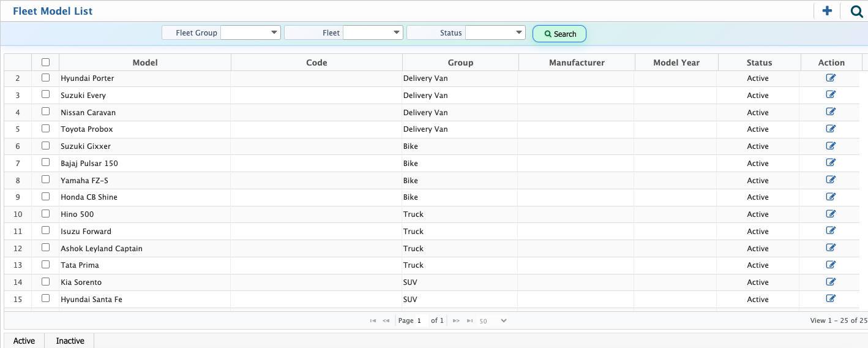
Task: Edit the Suzuki Every row
Action: 831,95
